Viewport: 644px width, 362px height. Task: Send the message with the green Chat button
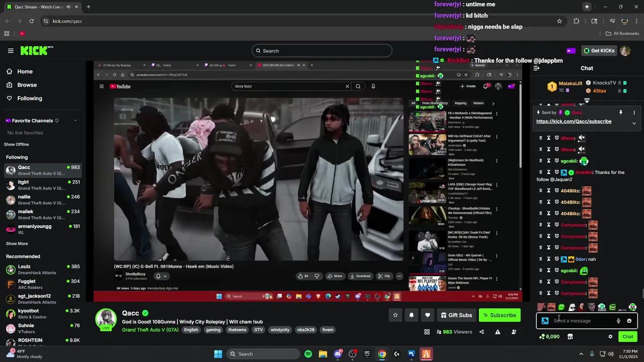click(628, 337)
